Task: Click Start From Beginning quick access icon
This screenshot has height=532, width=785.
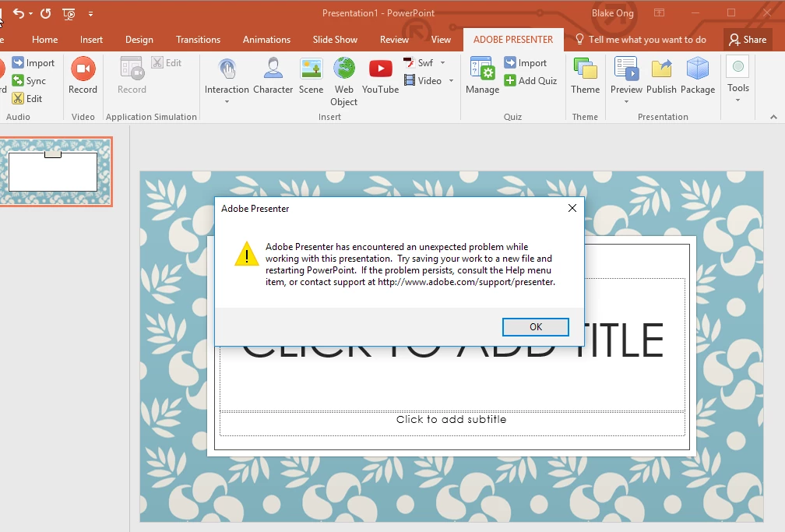Action: tap(69, 13)
